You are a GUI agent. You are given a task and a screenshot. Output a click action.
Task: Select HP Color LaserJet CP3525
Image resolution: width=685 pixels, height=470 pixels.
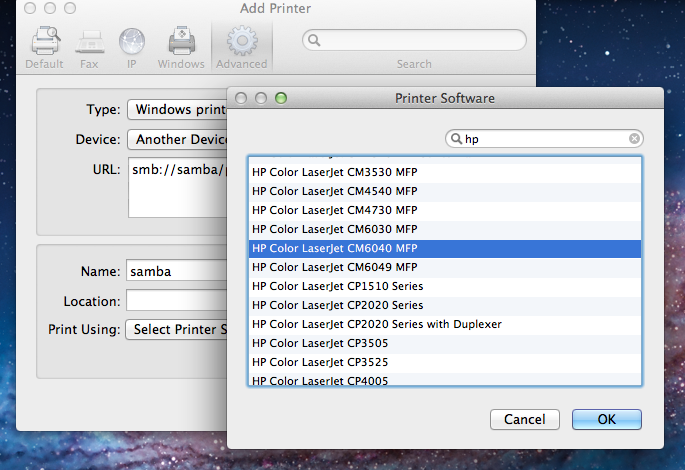[445, 362]
